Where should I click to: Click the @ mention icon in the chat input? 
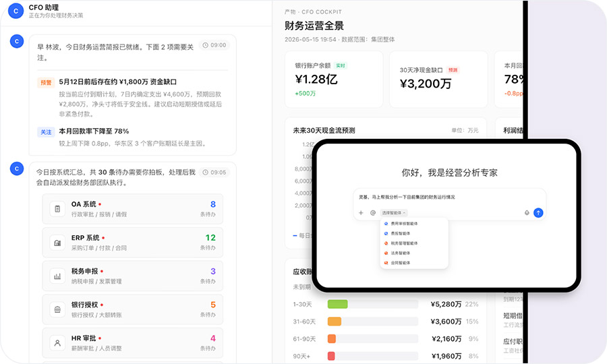click(373, 213)
